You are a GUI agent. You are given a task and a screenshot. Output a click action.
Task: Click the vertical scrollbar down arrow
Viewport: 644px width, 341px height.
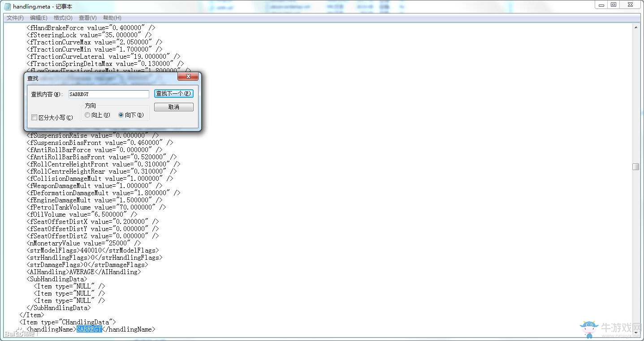(635, 332)
